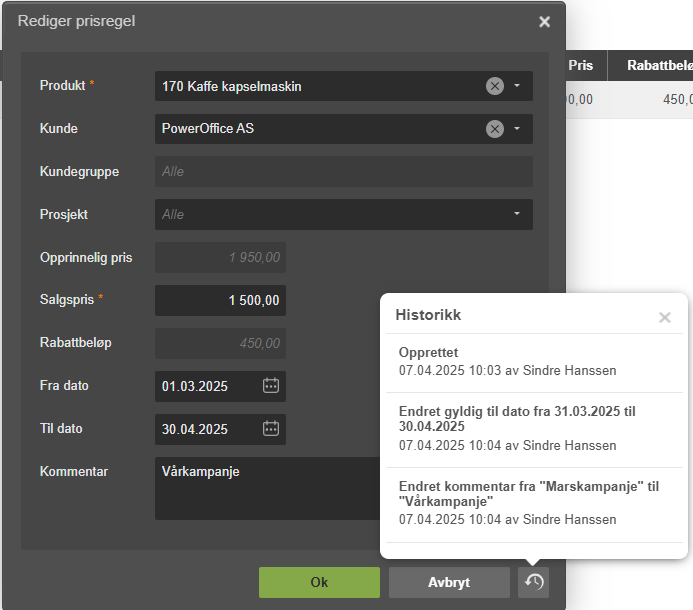Click the Rabattbeløp disabled field

click(x=220, y=343)
